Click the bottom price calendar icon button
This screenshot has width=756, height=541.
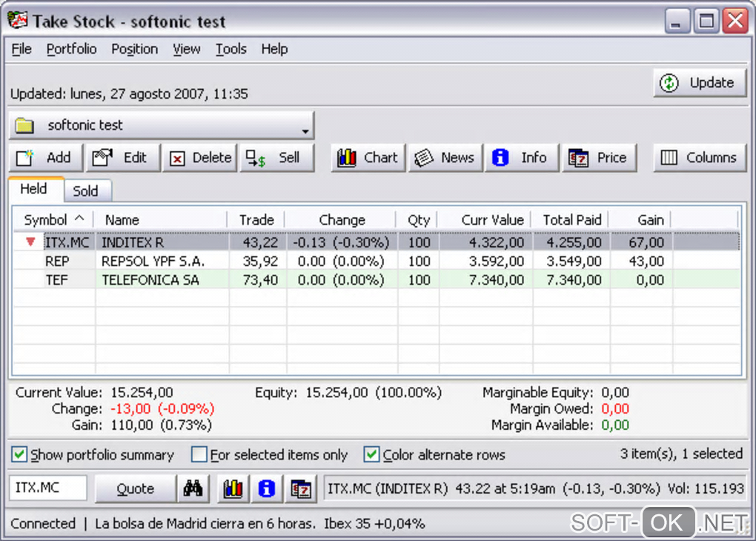point(301,489)
